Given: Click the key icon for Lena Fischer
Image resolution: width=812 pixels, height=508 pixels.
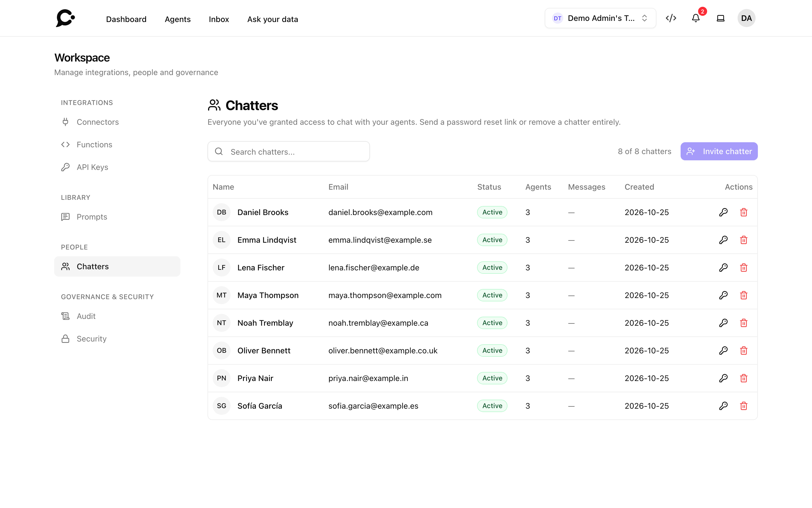Looking at the screenshot, I should pyautogui.click(x=723, y=268).
